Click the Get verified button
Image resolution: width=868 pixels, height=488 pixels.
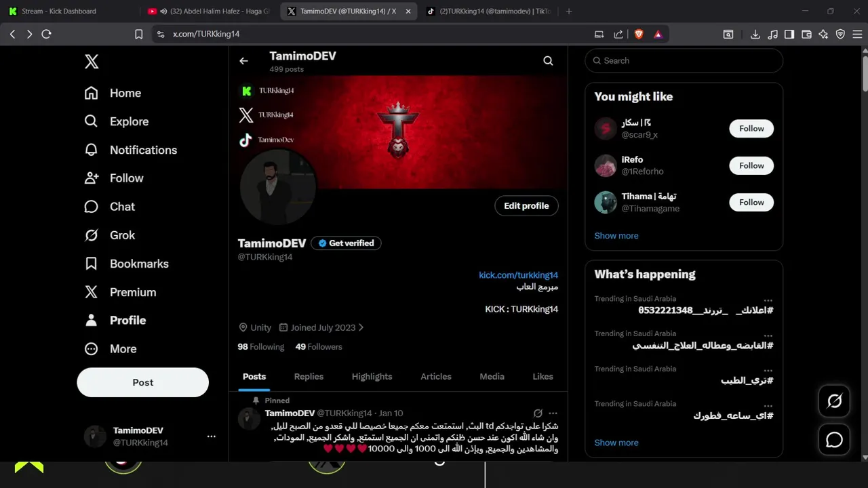[347, 243]
